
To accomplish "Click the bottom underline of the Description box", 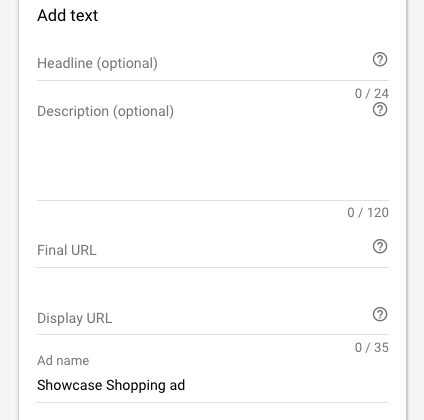I will [213, 200].
